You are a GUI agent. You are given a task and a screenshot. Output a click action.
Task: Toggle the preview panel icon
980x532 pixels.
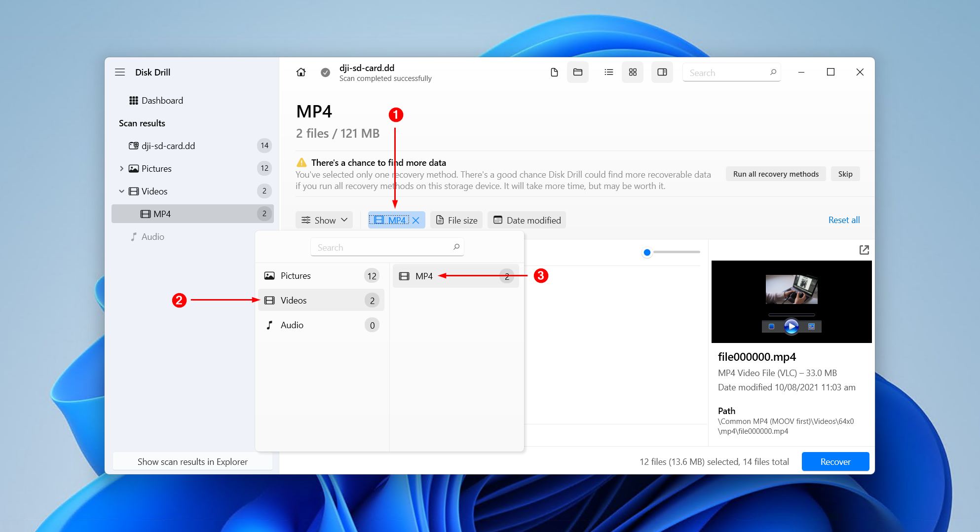point(662,73)
